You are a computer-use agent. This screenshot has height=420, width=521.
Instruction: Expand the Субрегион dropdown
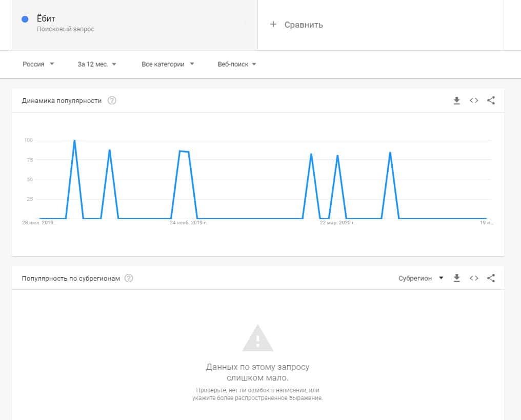(420, 279)
